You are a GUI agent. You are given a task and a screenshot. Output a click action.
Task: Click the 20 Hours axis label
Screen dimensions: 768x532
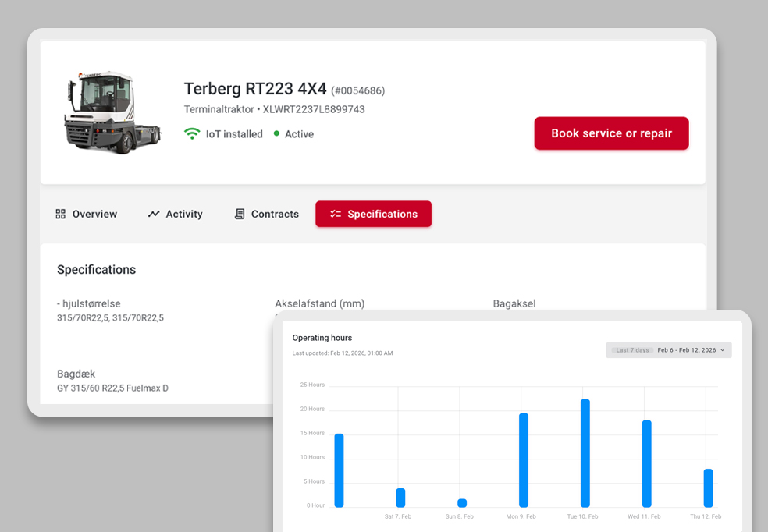(x=312, y=409)
